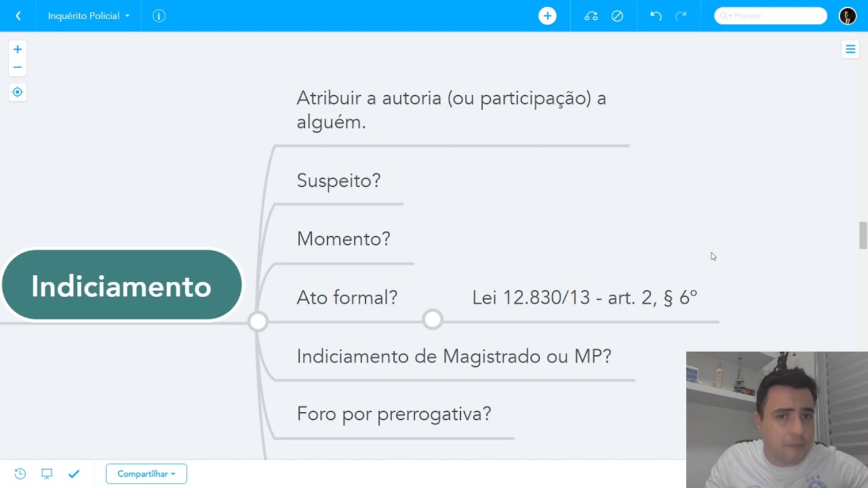Viewport: 868px width, 488px height.
Task: Zoom out with the minus button
Action: 18,67
